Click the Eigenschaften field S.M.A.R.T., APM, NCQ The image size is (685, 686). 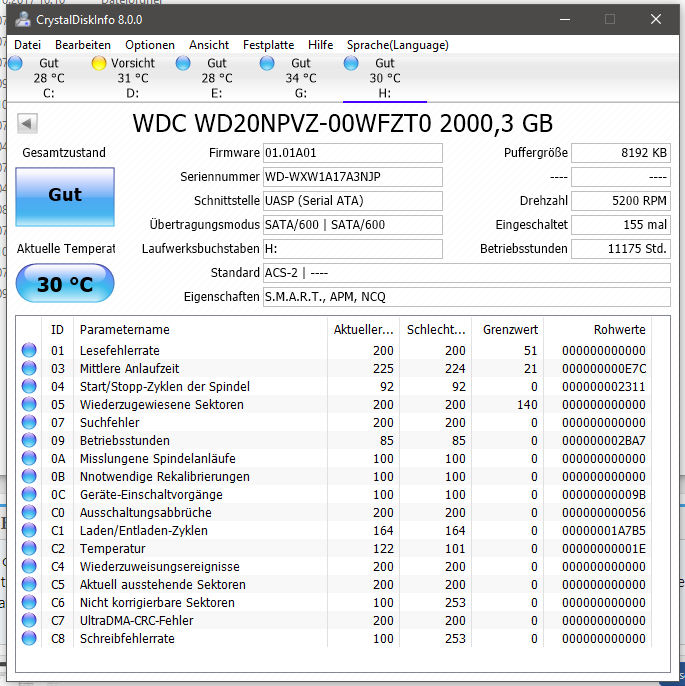467,297
